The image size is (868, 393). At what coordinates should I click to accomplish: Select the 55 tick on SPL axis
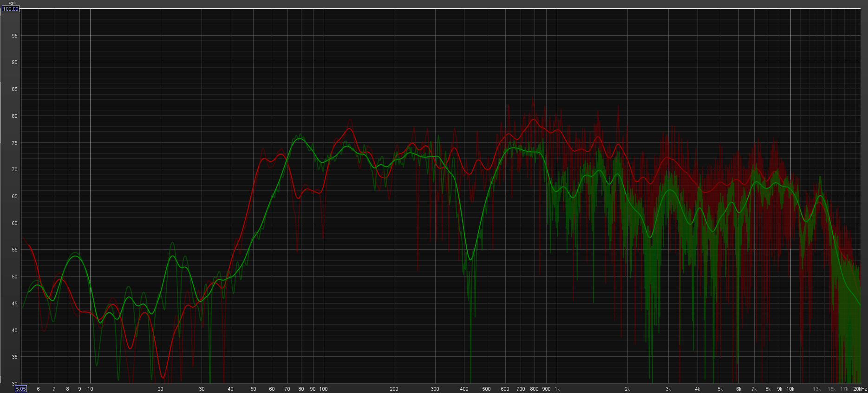[x=15, y=250]
